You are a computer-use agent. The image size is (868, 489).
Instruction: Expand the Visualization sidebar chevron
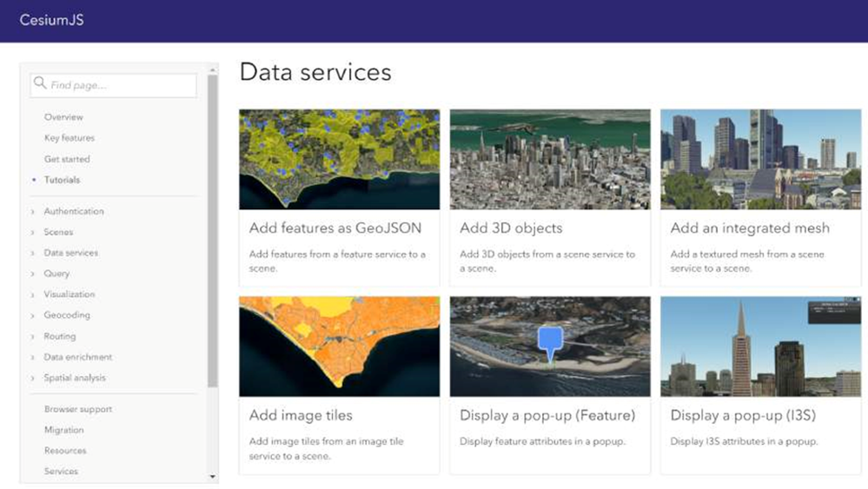pyautogui.click(x=33, y=295)
